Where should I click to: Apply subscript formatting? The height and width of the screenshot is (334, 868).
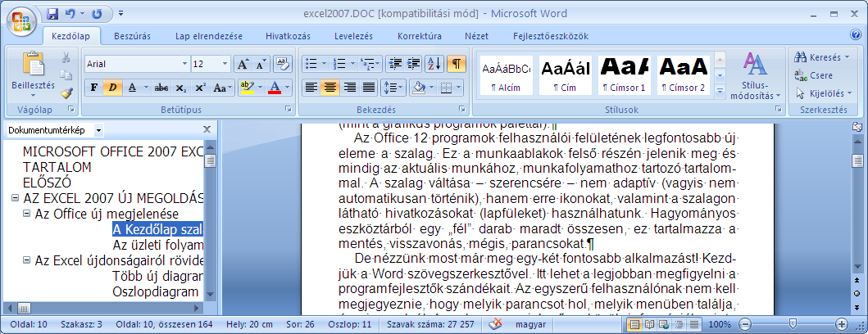point(181,88)
